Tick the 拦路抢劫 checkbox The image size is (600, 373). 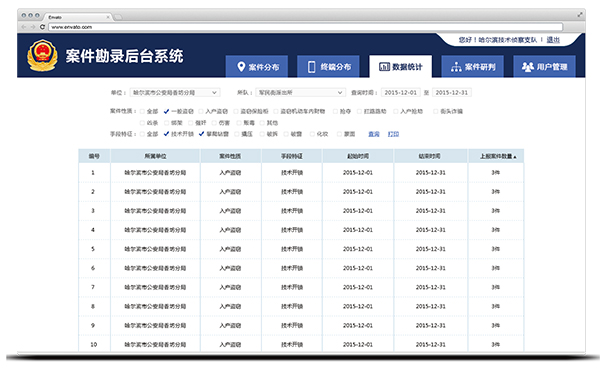point(359,112)
